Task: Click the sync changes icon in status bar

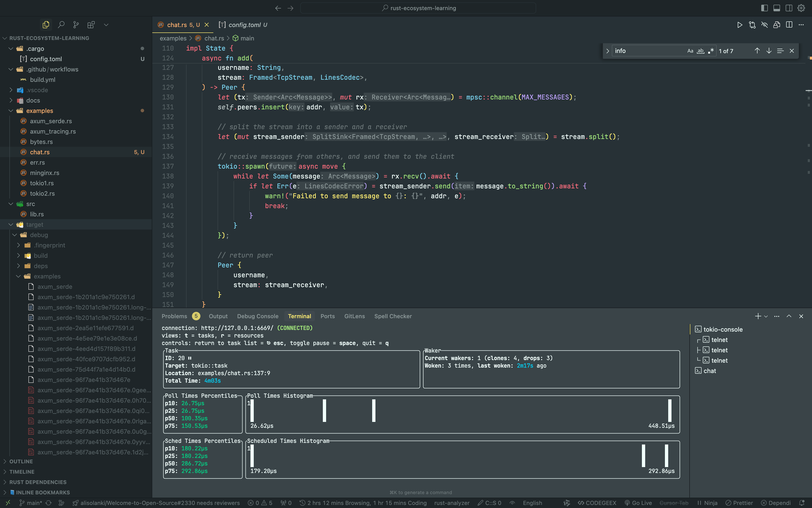Action: 49,503
